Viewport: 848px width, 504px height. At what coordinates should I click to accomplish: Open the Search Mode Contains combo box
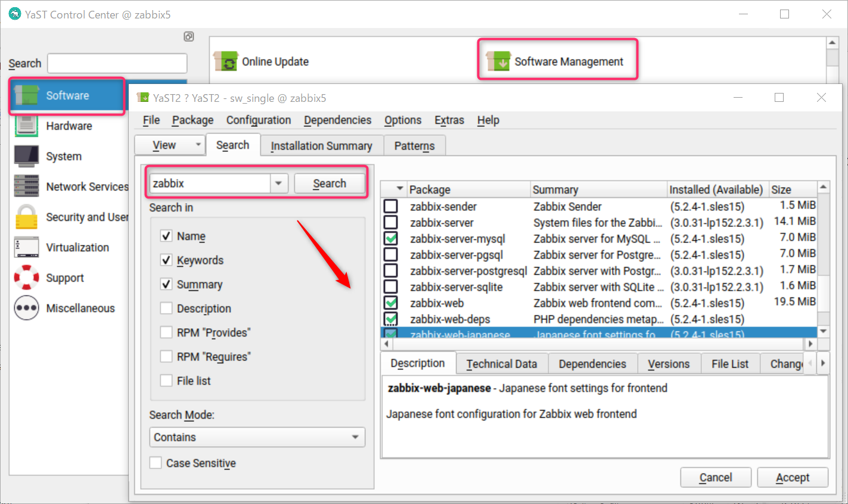point(257,437)
